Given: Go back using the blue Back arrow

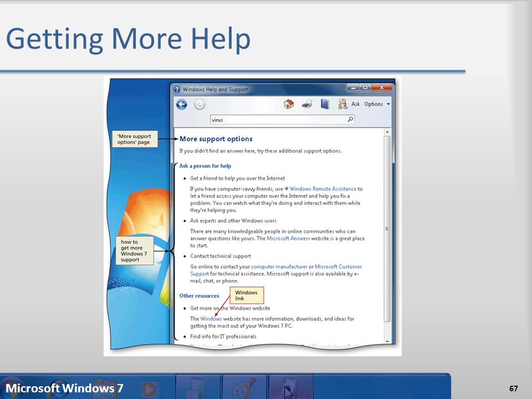Looking at the screenshot, I should (182, 105).
